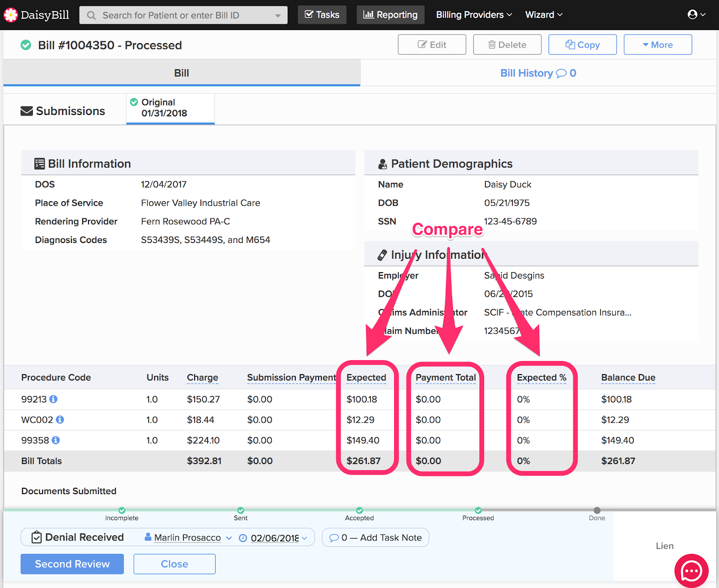Click the Edit bill button
This screenshot has width=719, height=588.
pyautogui.click(x=432, y=44)
